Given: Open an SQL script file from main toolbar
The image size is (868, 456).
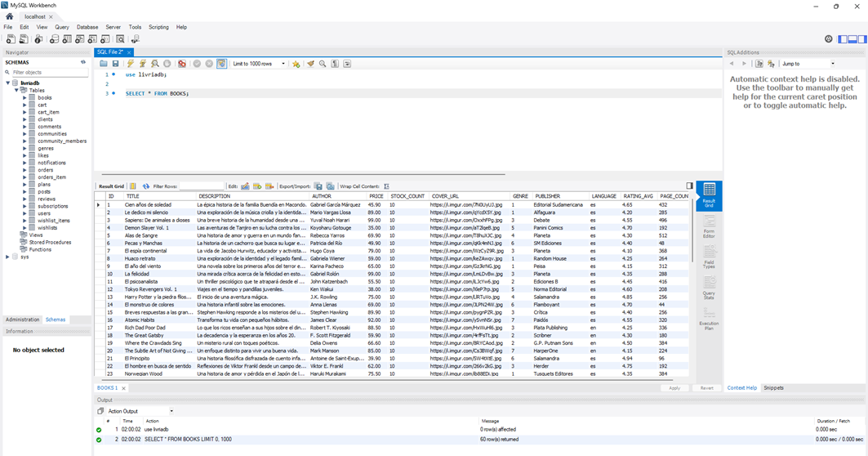Looking at the screenshot, I should tap(24, 39).
